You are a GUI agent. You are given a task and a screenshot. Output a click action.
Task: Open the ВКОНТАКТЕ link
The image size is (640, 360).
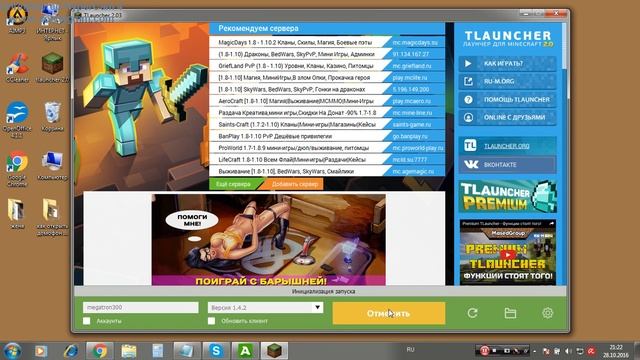tap(507, 164)
